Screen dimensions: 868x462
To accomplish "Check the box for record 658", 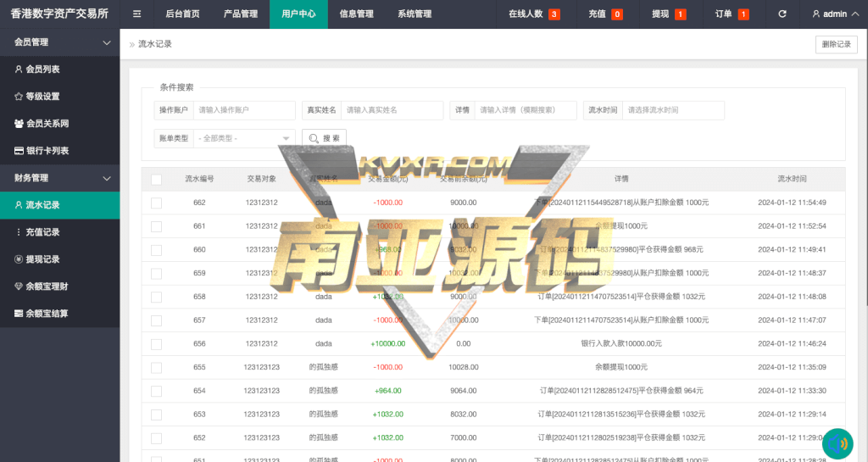I will [156, 297].
